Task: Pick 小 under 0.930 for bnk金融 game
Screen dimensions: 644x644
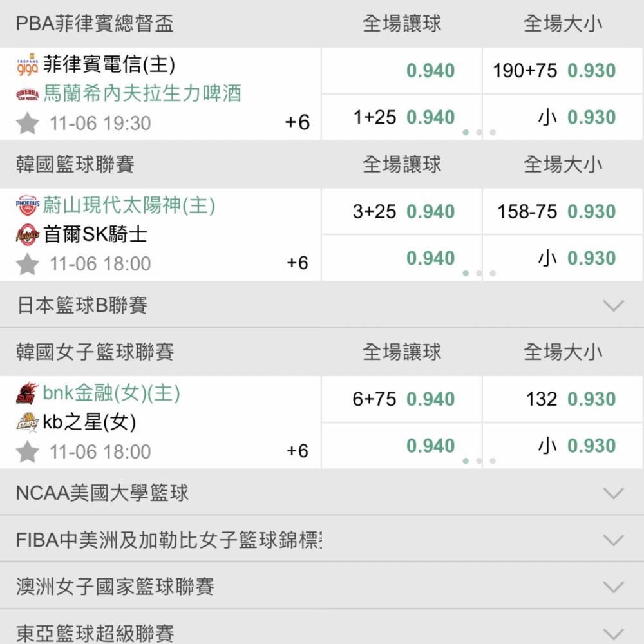Action: 562,446
